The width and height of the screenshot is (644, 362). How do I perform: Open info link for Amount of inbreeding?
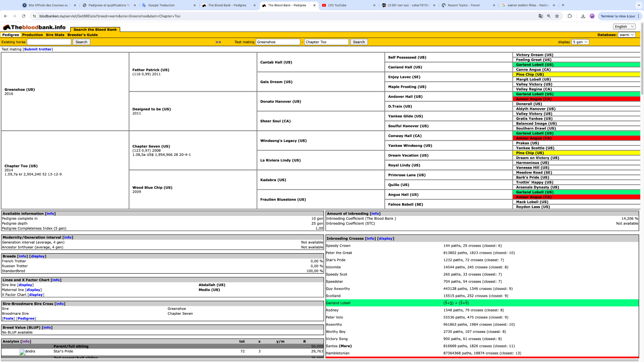(x=375, y=214)
